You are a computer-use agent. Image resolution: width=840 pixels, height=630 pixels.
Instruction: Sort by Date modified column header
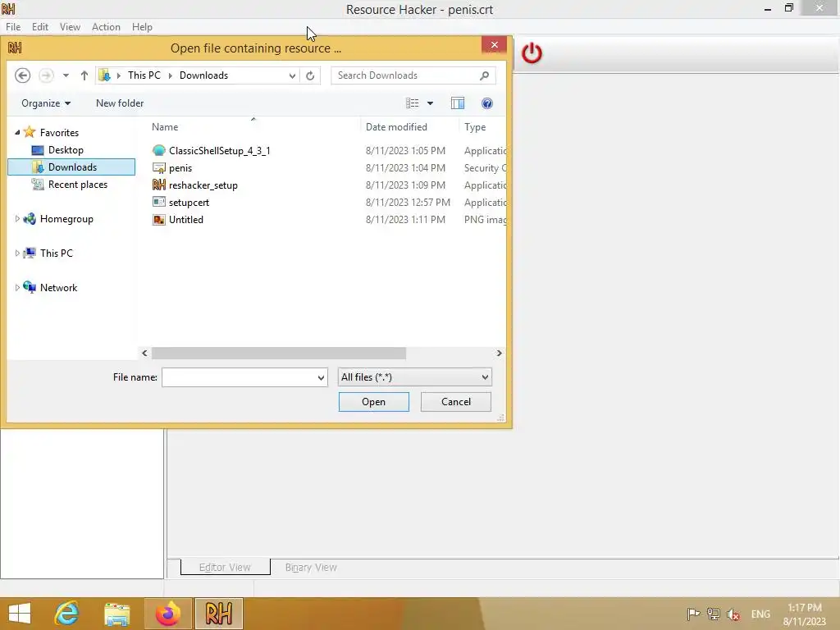410,127
